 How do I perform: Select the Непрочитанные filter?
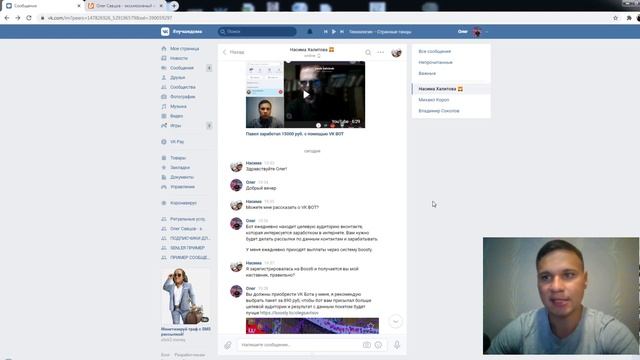tap(436, 62)
